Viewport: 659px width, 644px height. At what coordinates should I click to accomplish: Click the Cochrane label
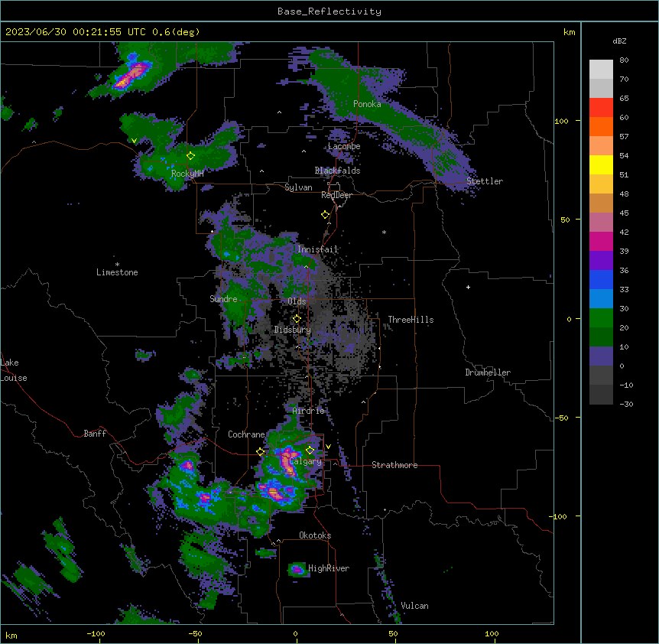pyautogui.click(x=246, y=434)
